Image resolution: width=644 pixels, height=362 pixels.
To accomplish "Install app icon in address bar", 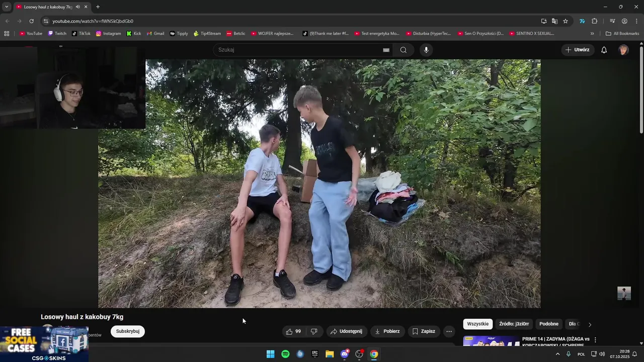I will click(x=544, y=21).
